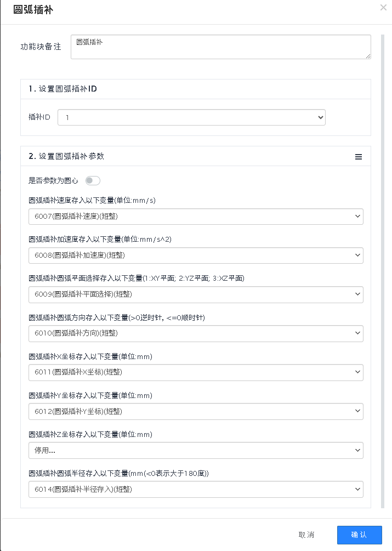Open the 6010 圆弧插补方向 dropdown
The image size is (392, 551).
coord(196,333)
